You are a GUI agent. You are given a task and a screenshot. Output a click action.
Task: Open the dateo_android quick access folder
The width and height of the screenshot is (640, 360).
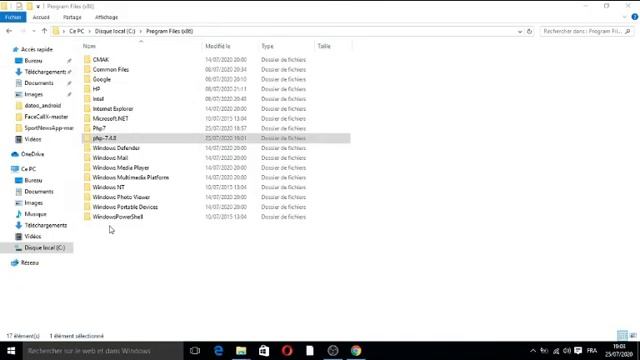[x=42, y=105]
